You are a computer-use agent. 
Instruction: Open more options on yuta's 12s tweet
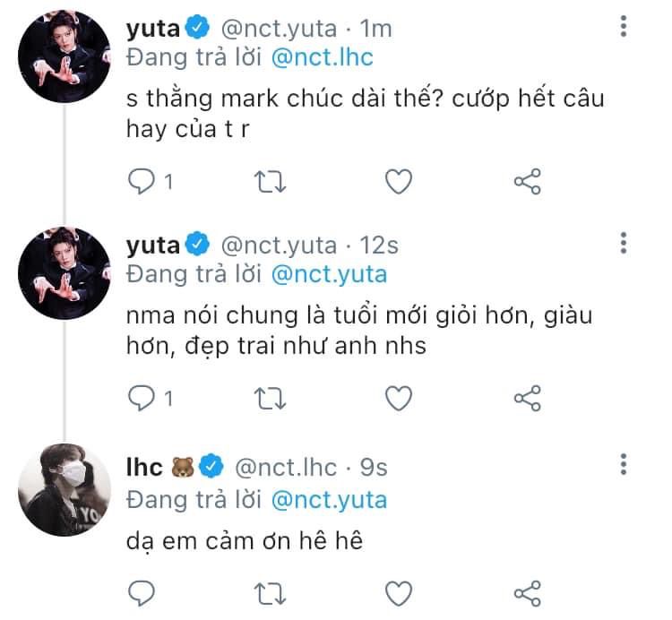(x=624, y=243)
